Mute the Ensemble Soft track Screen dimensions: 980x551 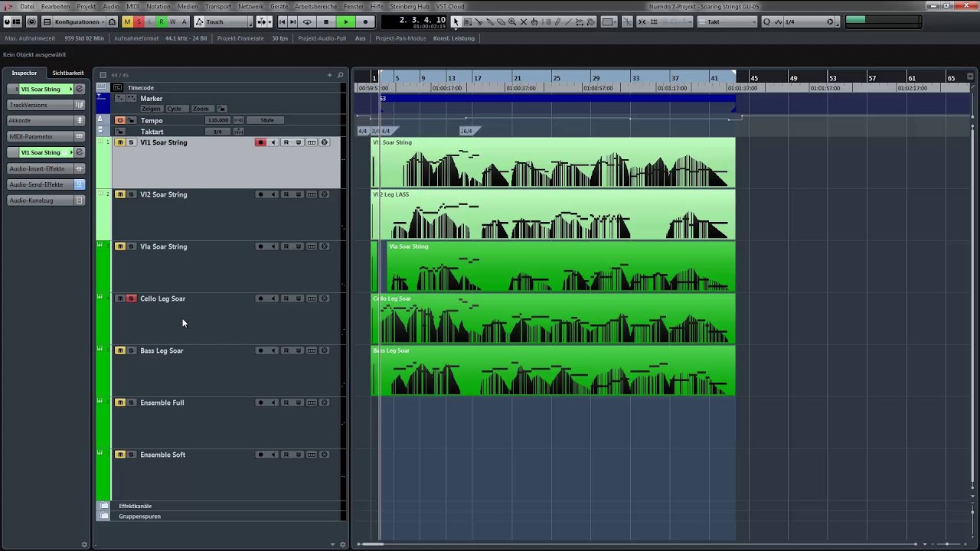click(120, 455)
